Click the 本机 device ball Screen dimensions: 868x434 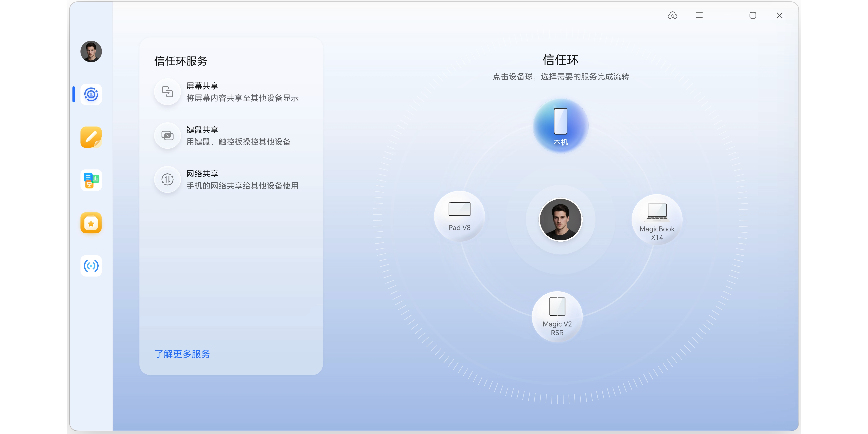point(561,125)
